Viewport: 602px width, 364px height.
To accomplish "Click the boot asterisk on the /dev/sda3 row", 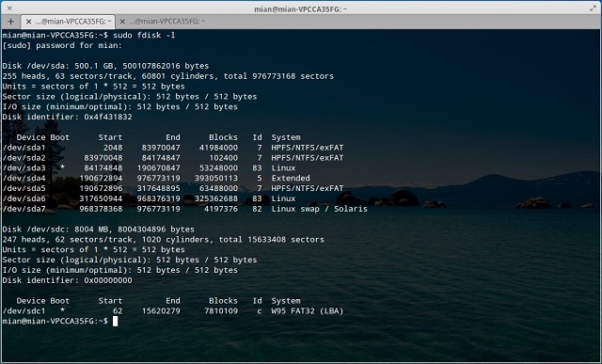I will click(62, 167).
